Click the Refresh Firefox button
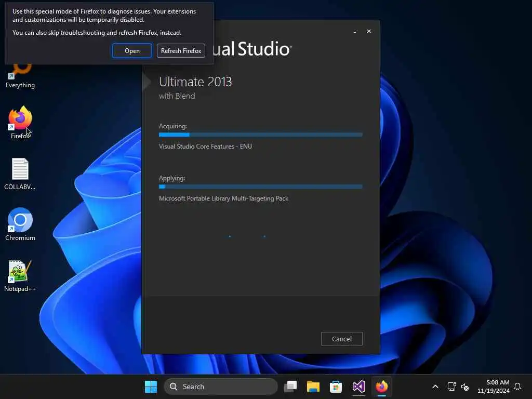532x399 pixels. (181, 50)
